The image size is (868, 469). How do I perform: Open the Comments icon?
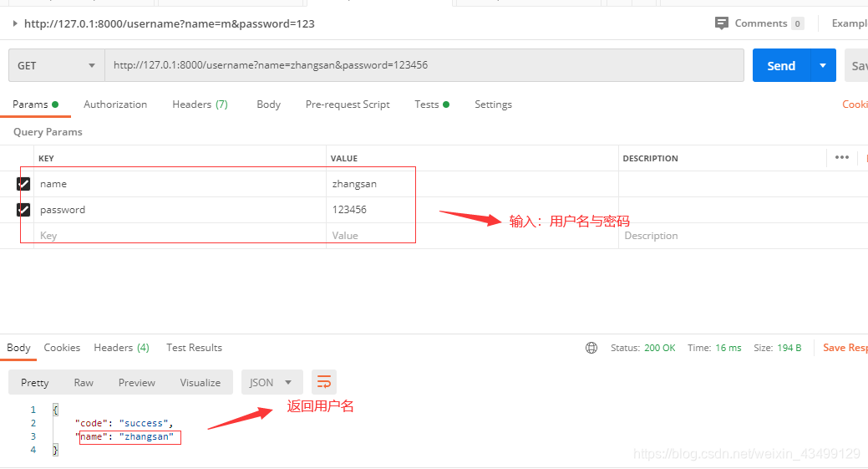coord(721,23)
